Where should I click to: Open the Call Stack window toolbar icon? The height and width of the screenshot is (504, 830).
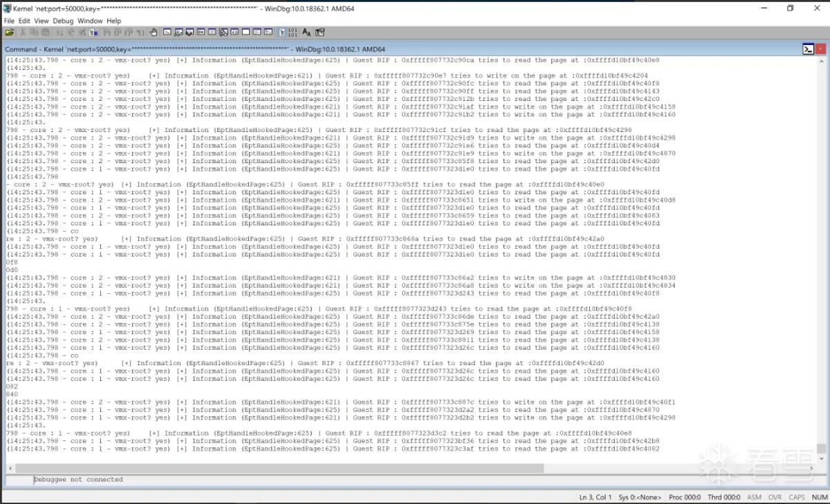(223, 32)
